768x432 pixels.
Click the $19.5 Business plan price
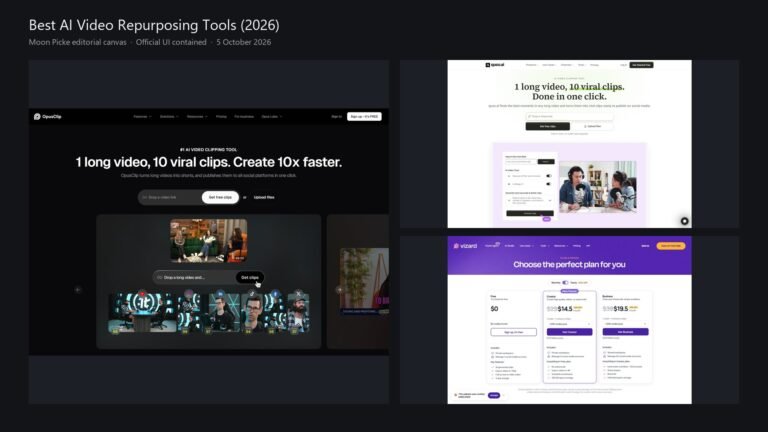[x=621, y=309]
